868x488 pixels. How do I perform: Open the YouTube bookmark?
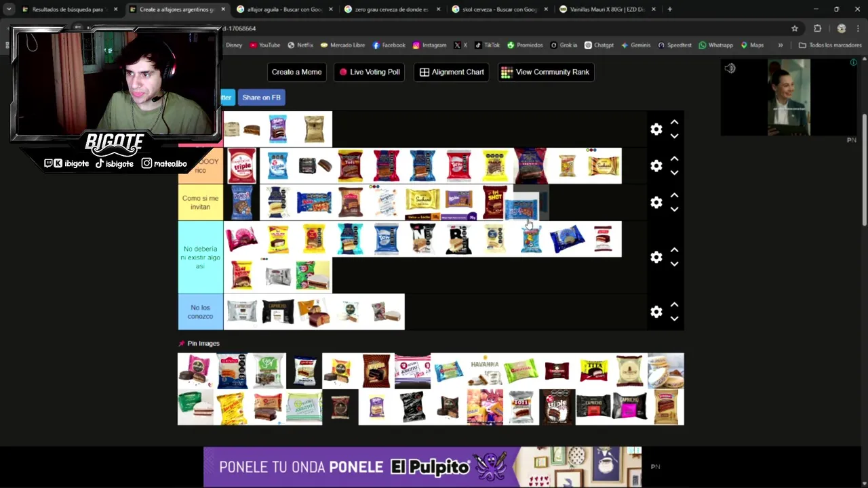tap(265, 45)
